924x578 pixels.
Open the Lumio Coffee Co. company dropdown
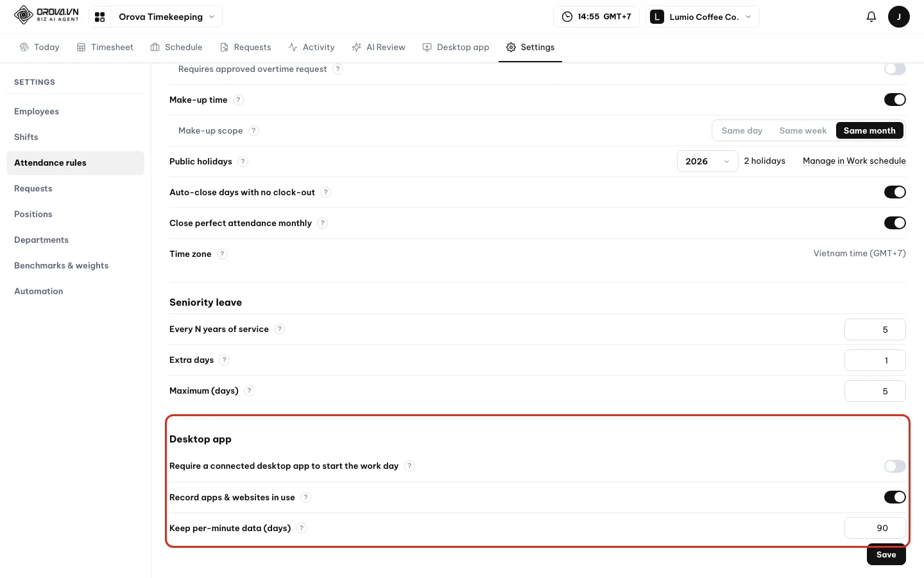(x=703, y=17)
